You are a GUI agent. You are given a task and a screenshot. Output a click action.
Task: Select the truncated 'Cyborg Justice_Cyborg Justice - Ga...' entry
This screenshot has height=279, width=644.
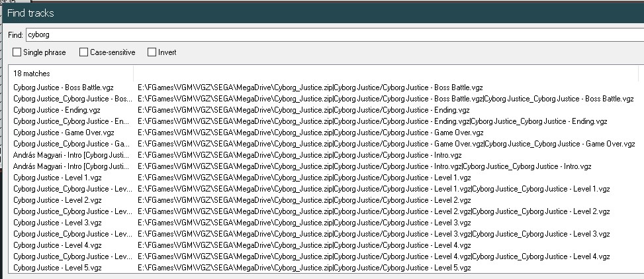pyautogui.click(x=71, y=144)
